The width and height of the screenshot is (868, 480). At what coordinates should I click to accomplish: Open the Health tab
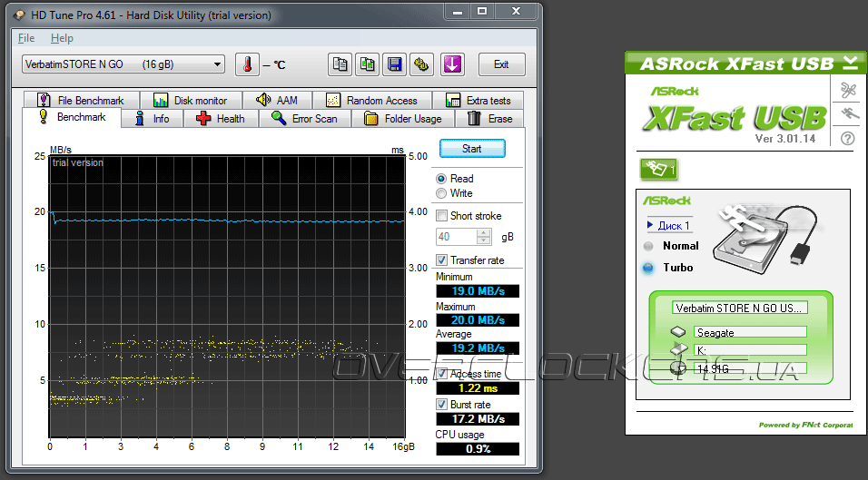coord(221,118)
